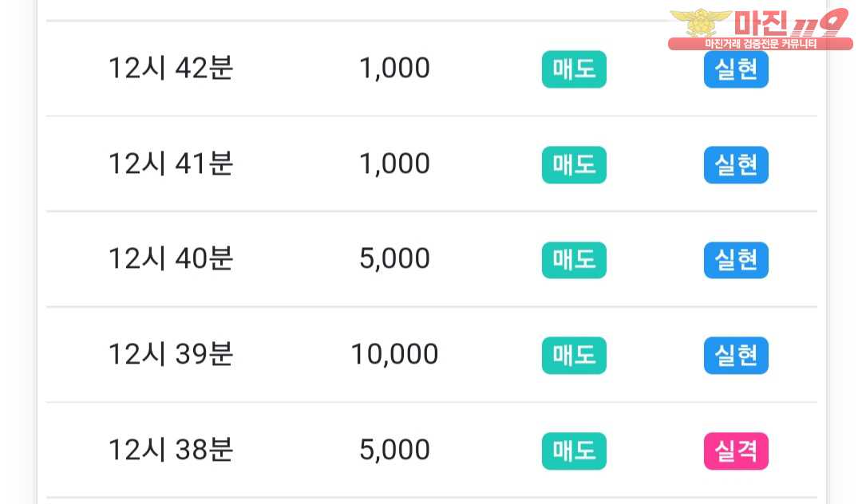Image resolution: width=862 pixels, height=504 pixels.
Task: Click the 실현 badge in 12시 42분 row
Action: point(736,69)
